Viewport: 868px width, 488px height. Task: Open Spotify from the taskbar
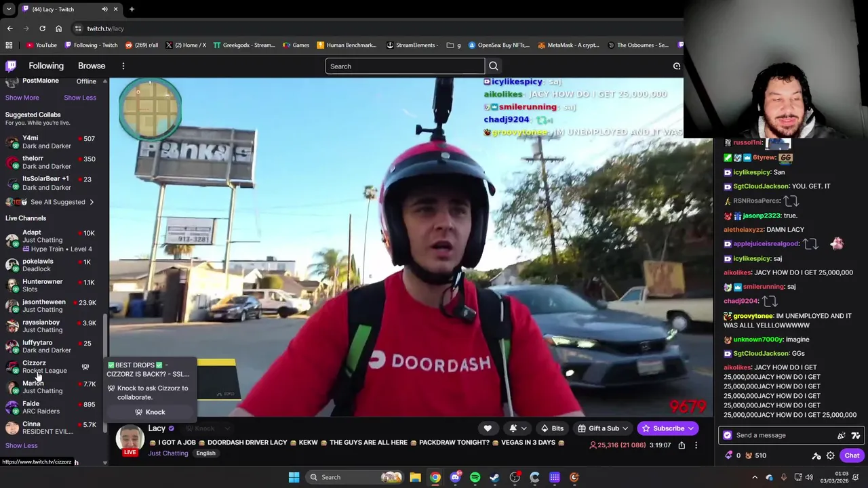475,477
